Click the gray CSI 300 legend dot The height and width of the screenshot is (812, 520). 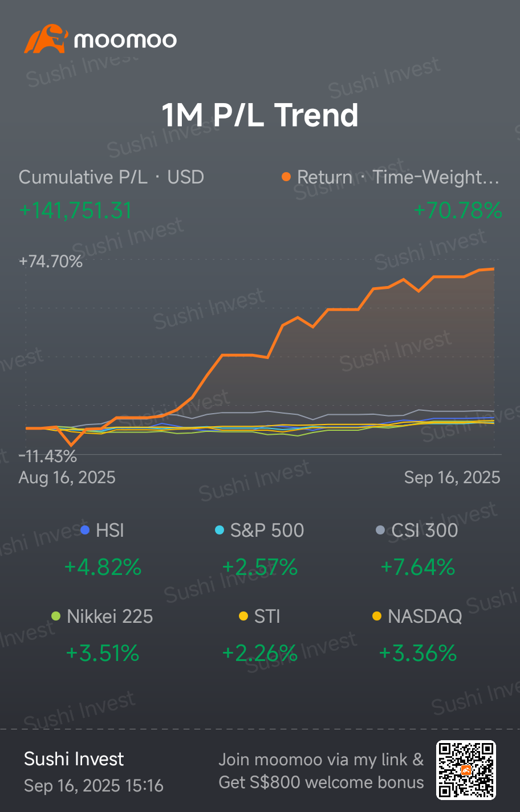(380, 531)
